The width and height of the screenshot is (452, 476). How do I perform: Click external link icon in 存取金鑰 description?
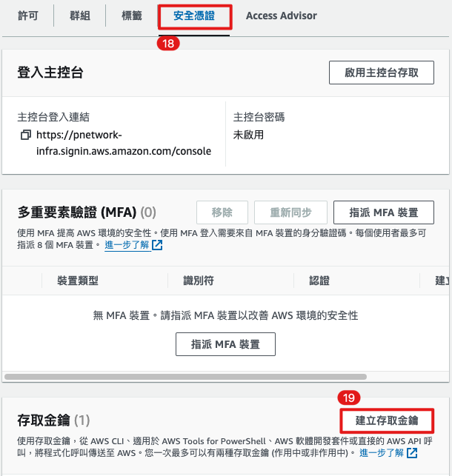click(x=412, y=453)
